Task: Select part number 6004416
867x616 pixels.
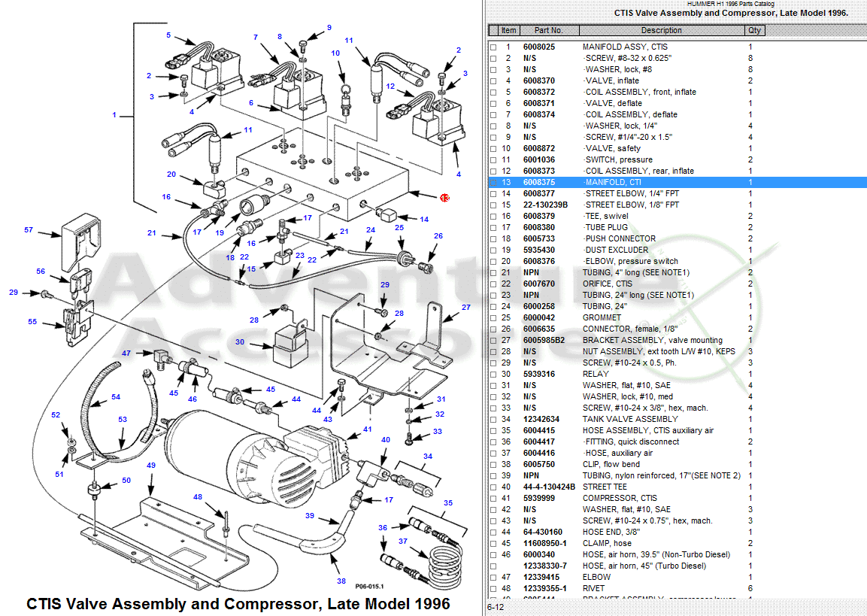Action: (x=539, y=453)
